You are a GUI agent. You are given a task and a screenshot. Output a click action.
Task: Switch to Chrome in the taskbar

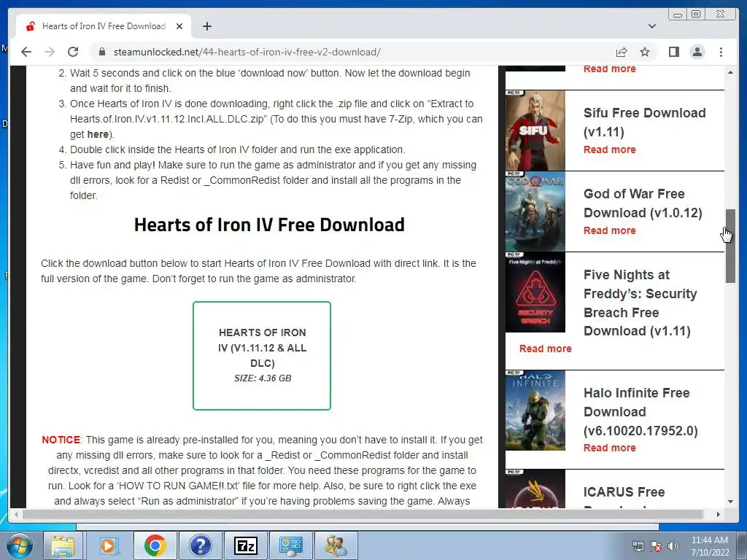point(155,545)
